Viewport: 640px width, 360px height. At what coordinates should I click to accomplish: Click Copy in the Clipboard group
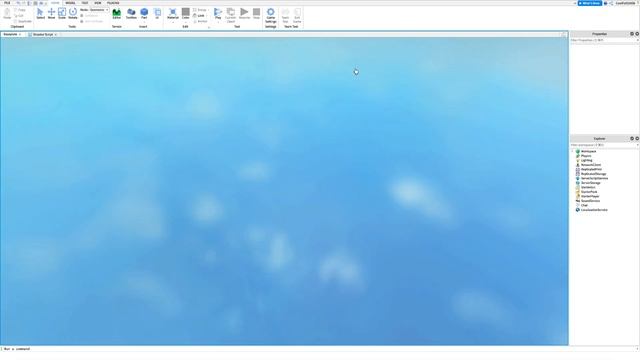(x=20, y=10)
